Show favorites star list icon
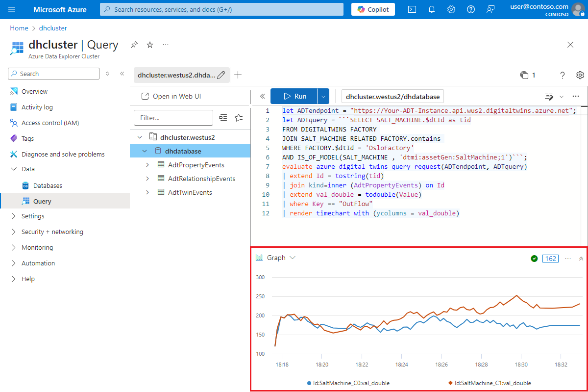 pos(239,118)
